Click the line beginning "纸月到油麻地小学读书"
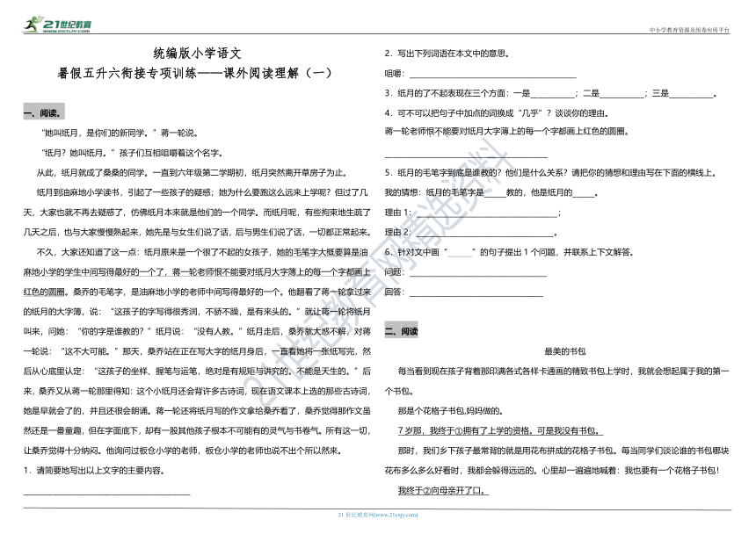This screenshot has height=534, width=756. [x=202, y=192]
